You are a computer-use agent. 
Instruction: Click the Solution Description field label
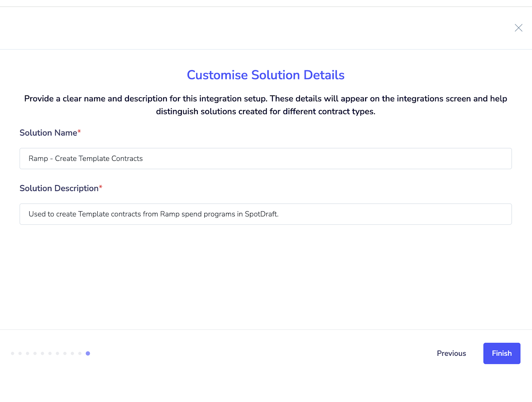[x=59, y=188]
